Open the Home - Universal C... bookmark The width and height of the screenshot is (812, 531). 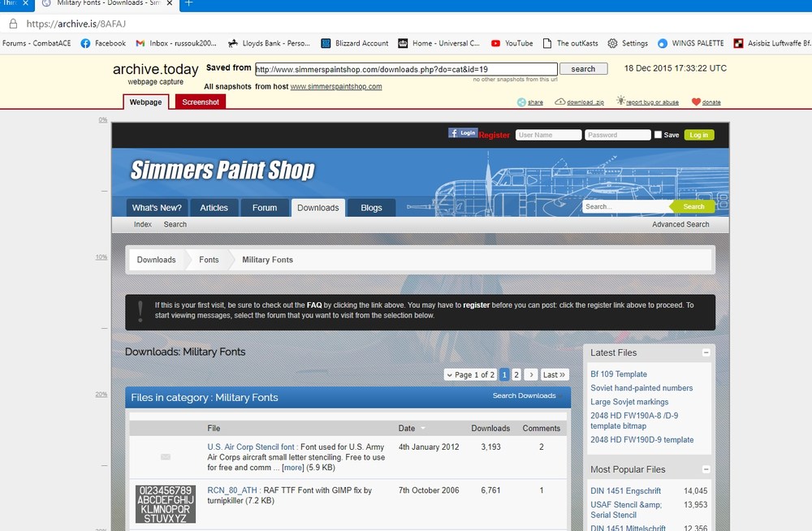(x=439, y=44)
